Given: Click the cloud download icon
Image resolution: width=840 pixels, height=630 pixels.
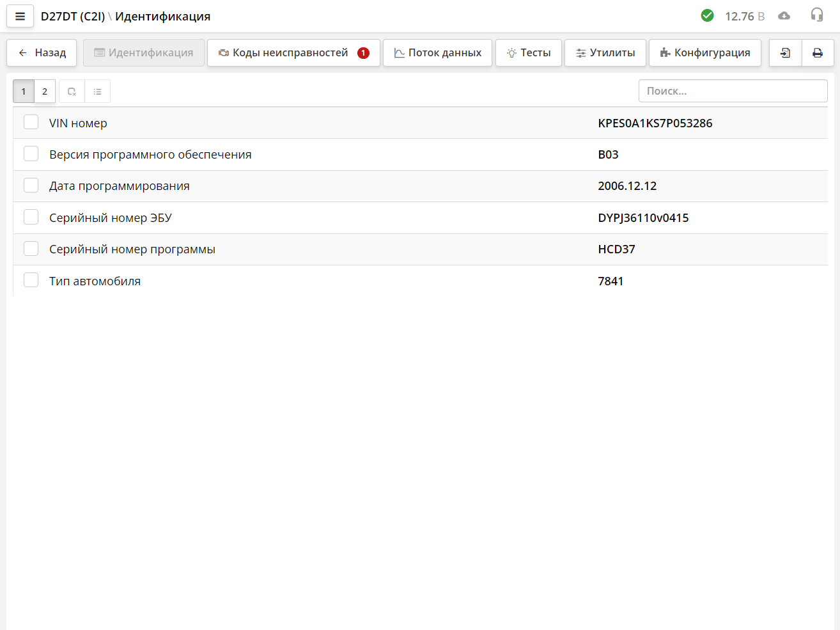Looking at the screenshot, I should [x=784, y=16].
